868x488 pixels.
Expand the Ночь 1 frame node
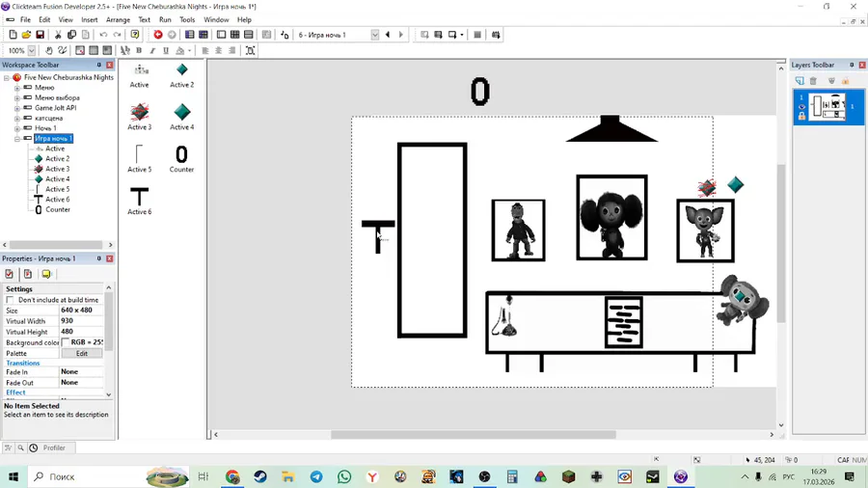(x=16, y=128)
